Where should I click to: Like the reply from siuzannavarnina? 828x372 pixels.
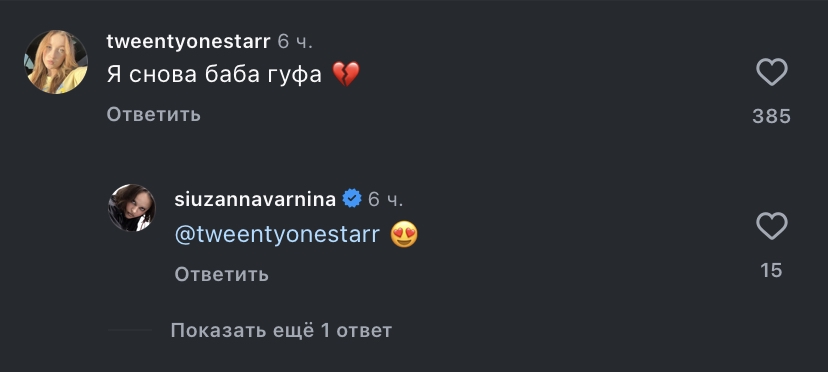click(x=771, y=226)
